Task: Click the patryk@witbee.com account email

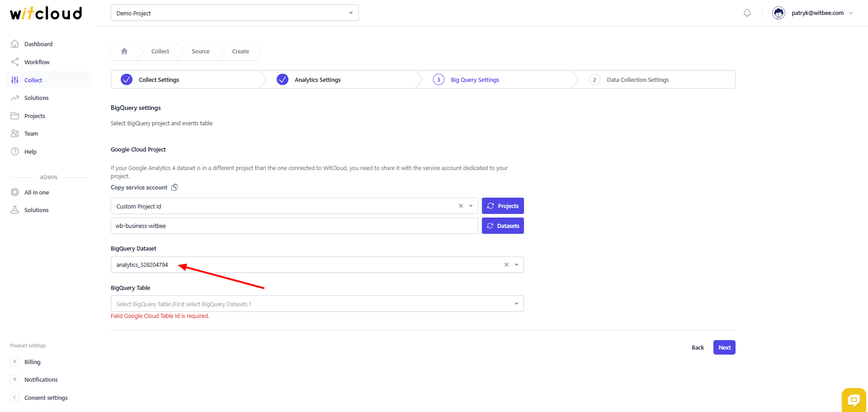Action: click(x=817, y=13)
